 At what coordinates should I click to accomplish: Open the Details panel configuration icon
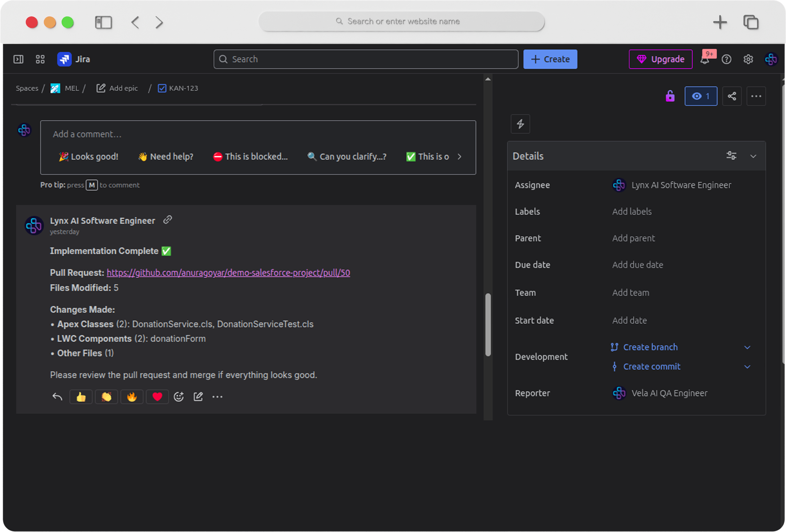[731, 156]
